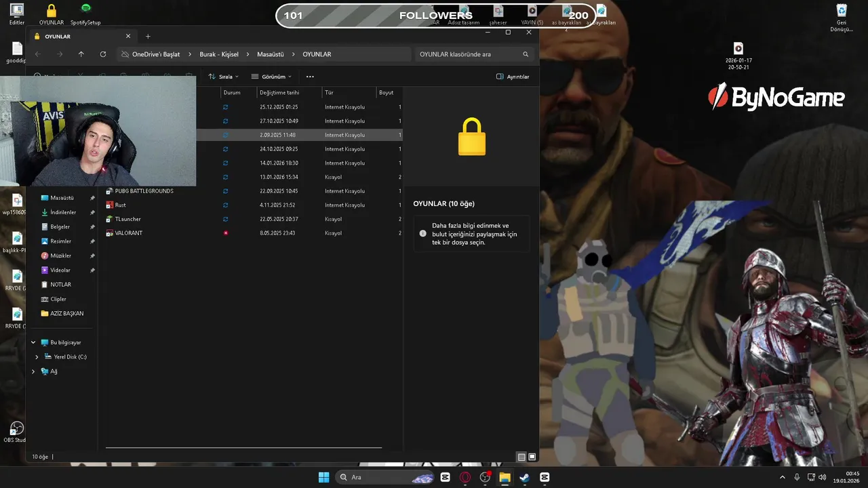Viewport: 868px width, 488px height.
Task: Add a new Explorer tab
Action: tap(148, 37)
